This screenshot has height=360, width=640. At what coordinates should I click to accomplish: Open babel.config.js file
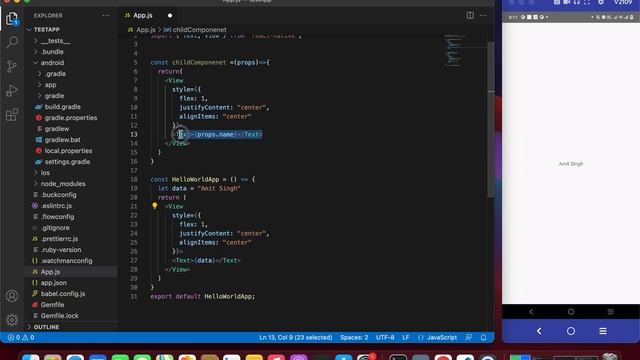pyautogui.click(x=63, y=294)
